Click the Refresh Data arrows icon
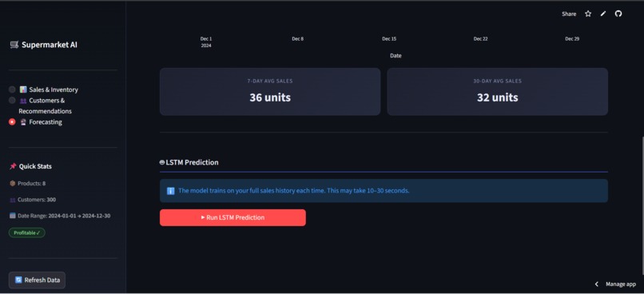Image resolution: width=644 pixels, height=294 pixels. pos(18,280)
